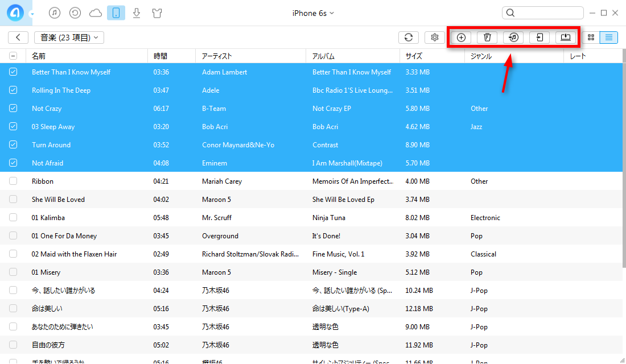Check She Will Be Loved checkbox
Screen dimensions: 626x364
click(x=13, y=199)
